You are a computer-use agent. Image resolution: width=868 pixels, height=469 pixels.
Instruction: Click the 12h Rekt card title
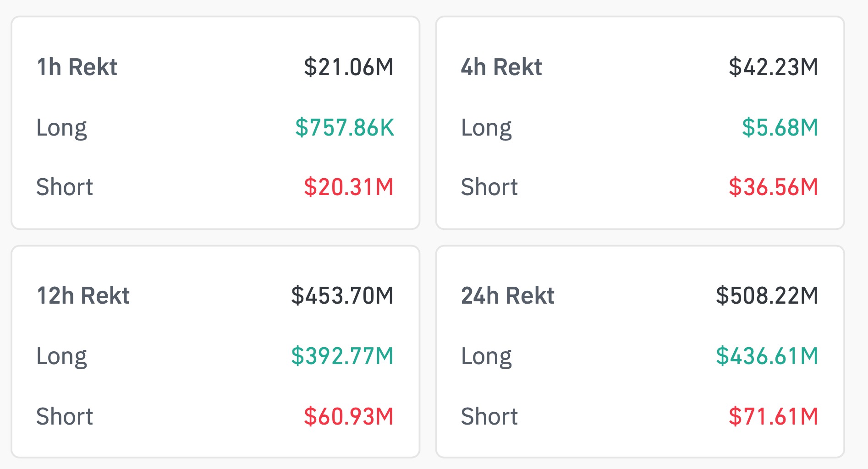coord(83,296)
